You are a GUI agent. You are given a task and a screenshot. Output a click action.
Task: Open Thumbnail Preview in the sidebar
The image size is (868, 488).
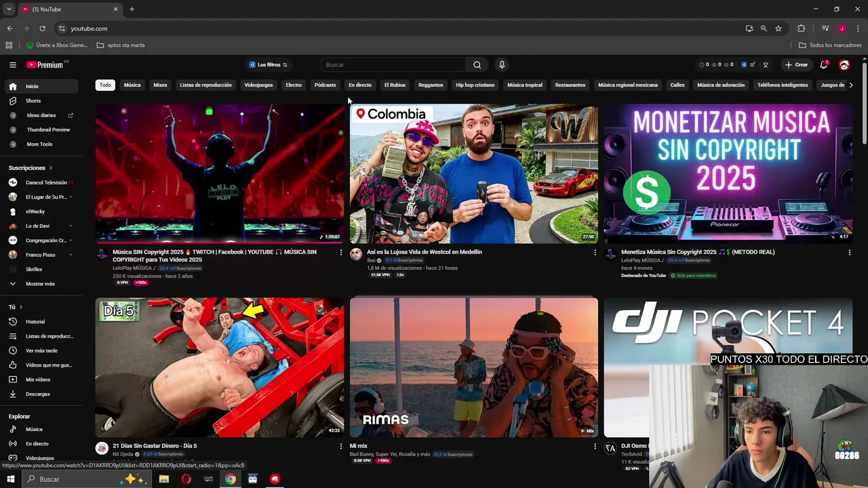coord(42,129)
